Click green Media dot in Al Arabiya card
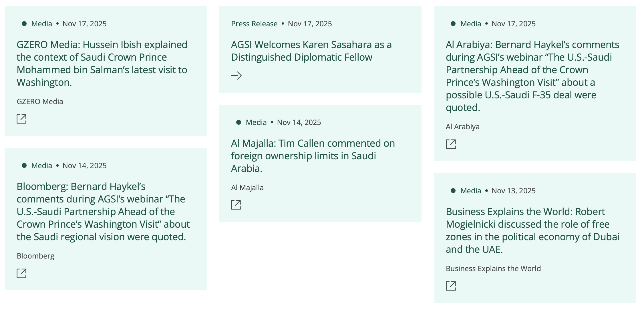This screenshot has height=310, width=644. 453,23
